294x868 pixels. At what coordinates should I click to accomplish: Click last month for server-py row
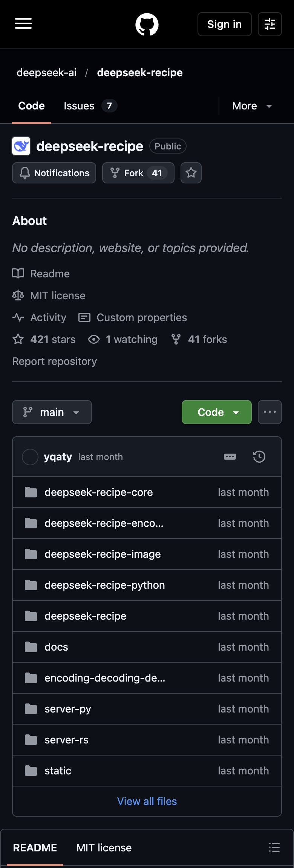[x=243, y=709]
